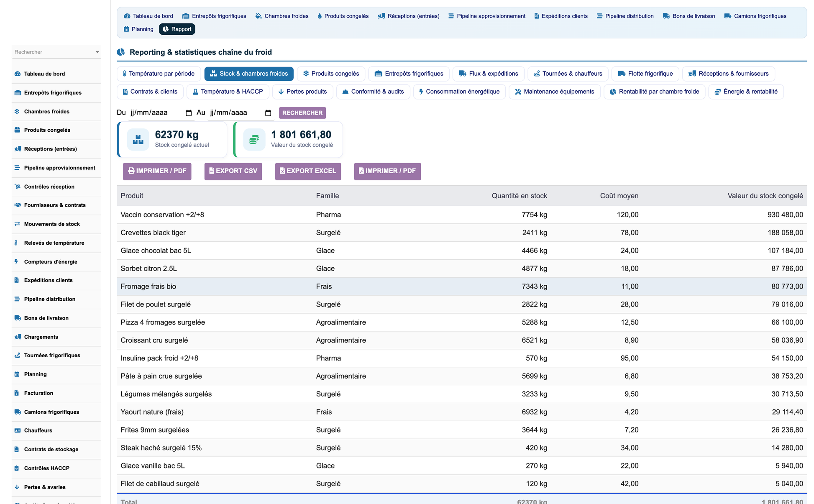This screenshot has width=814, height=504.
Task: Open Contrats de stockage in the sidebar
Action: (56, 449)
